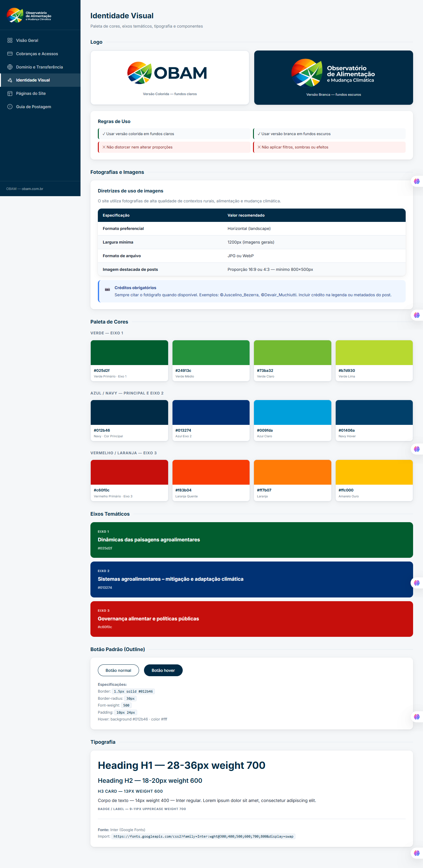Click the brain widget icon below Tipografia card
This screenshot has width=423, height=868.
(x=416, y=853)
